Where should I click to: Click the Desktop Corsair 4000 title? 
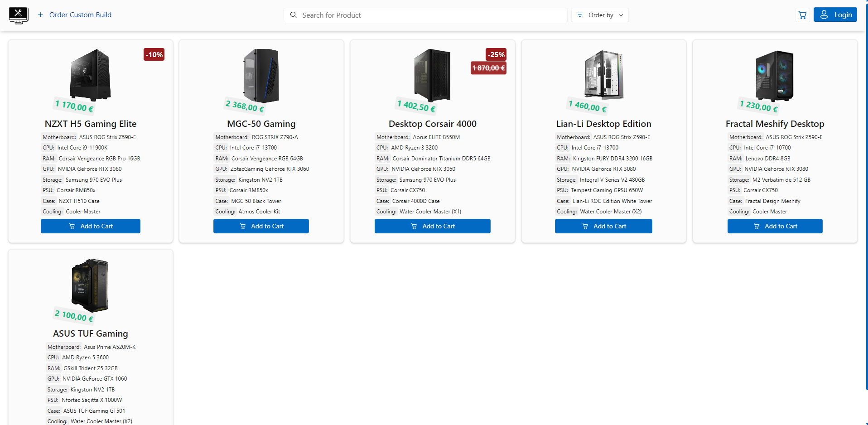coord(433,124)
